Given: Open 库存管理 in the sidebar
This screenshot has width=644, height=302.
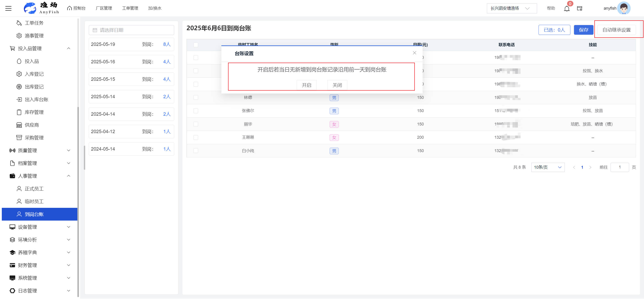Looking at the screenshot, I should (34, 112).
